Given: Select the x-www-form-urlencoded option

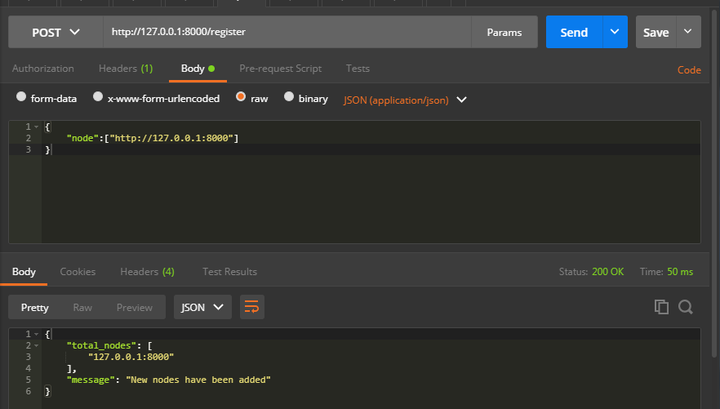Looking at the screenshot, I should pos(98,98).
